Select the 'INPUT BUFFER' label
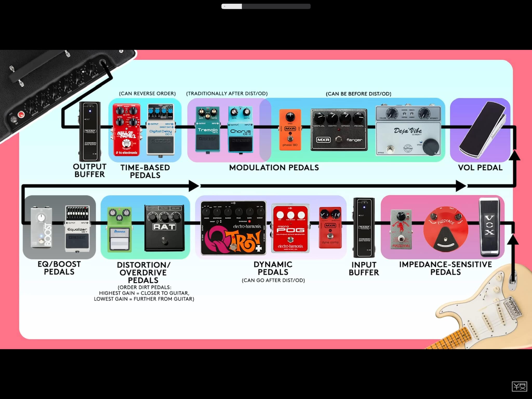532x399 pixels. tap(364, 269)
